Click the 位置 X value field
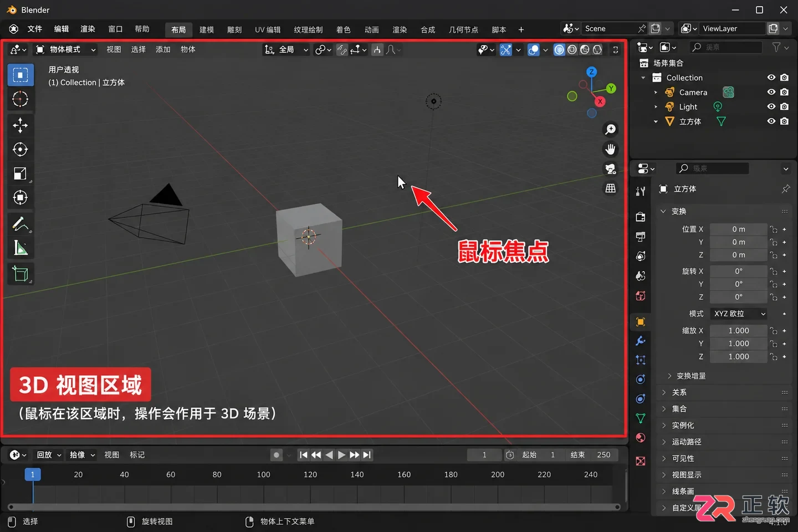 tap(739, 229)
